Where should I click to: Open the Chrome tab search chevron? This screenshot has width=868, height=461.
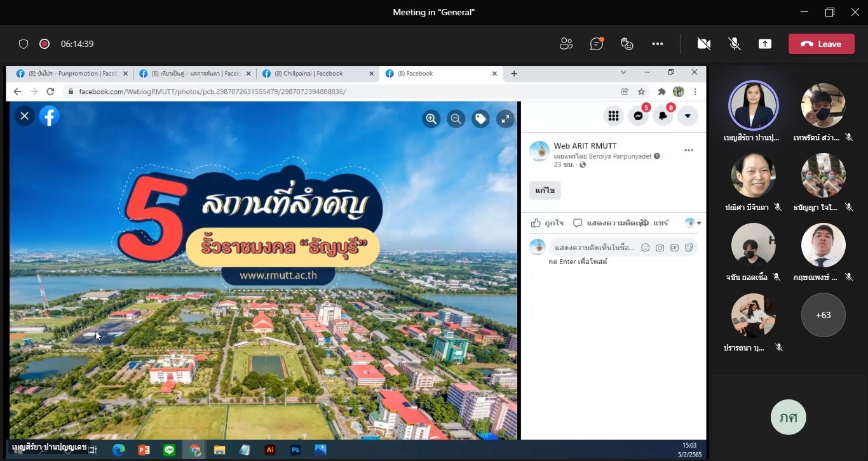[623, 72]
